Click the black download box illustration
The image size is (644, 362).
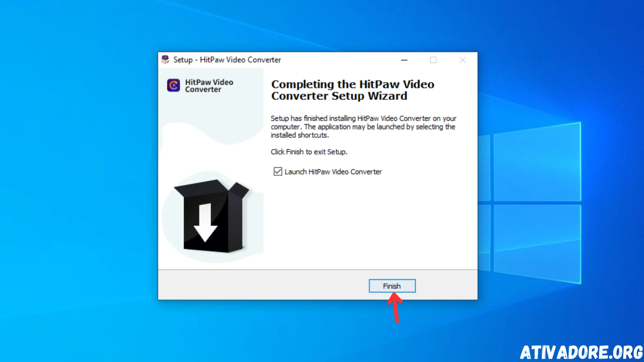pos(211,216)
